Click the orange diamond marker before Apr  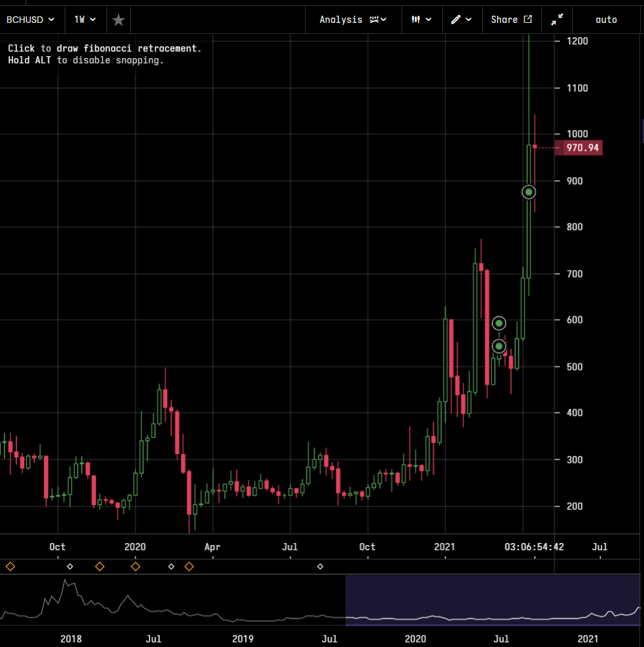click(x=189, y=567)
